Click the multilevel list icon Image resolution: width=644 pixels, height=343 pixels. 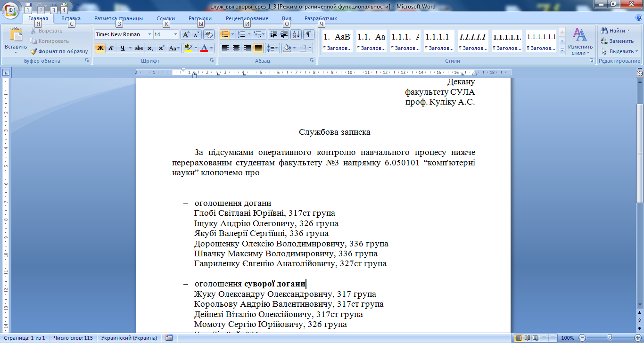(257, 34)
